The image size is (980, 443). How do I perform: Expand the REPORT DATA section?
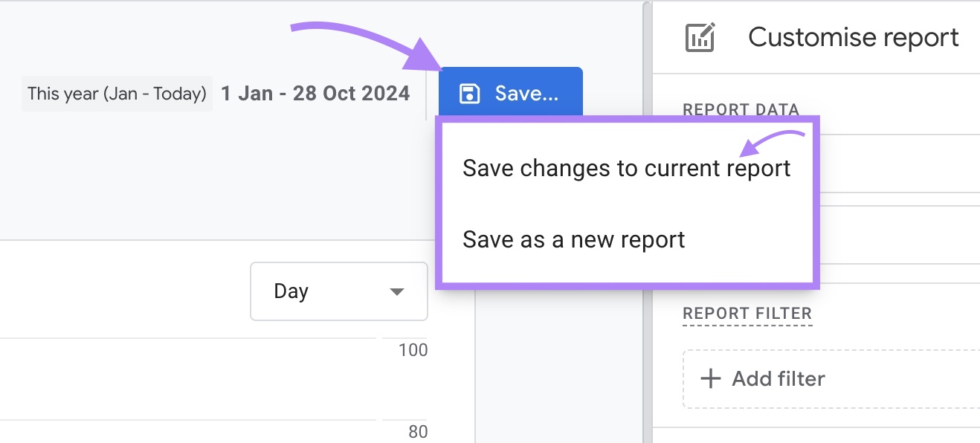pyautogui.click(x=741, y=109)
